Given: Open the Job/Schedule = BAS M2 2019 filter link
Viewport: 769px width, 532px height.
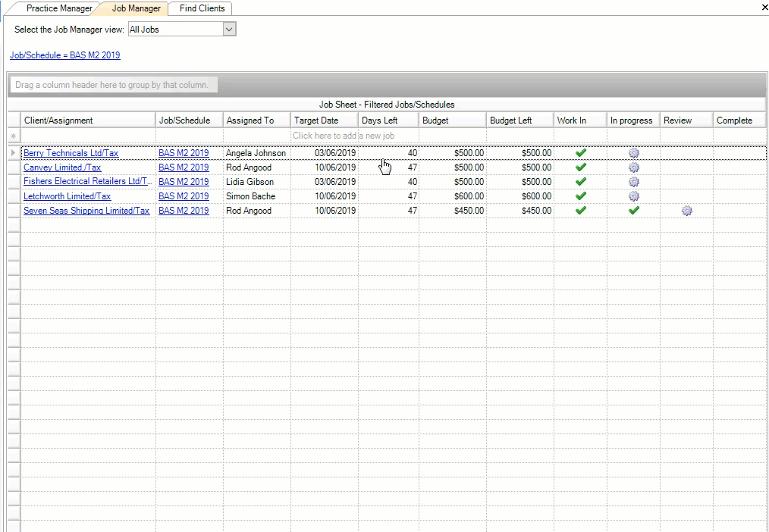Looking at the screenshot, I should 65,55.
